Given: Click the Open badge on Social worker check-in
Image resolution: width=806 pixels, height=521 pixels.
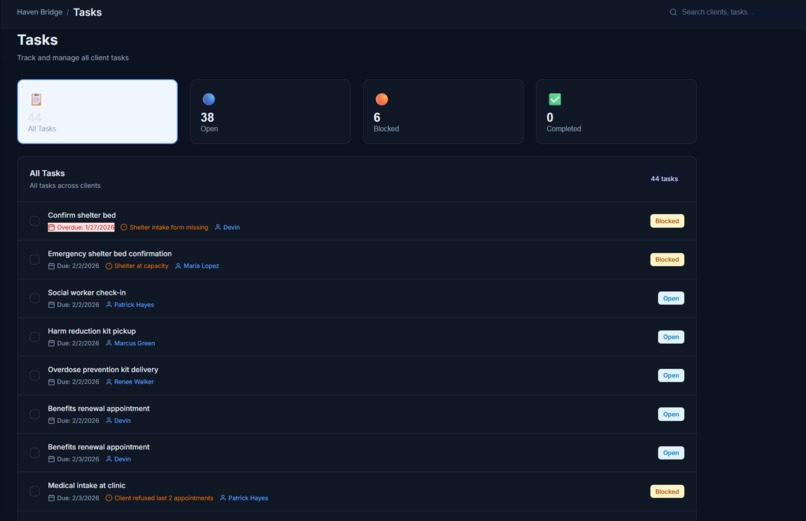Looking at the screenshot, I should 671,298.
